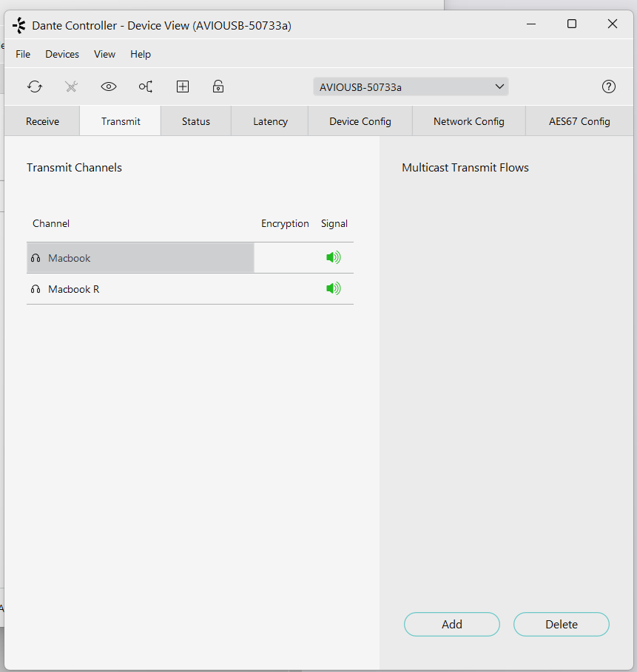
Task: Switch to the Receive tab
Action: pos(42,121)
